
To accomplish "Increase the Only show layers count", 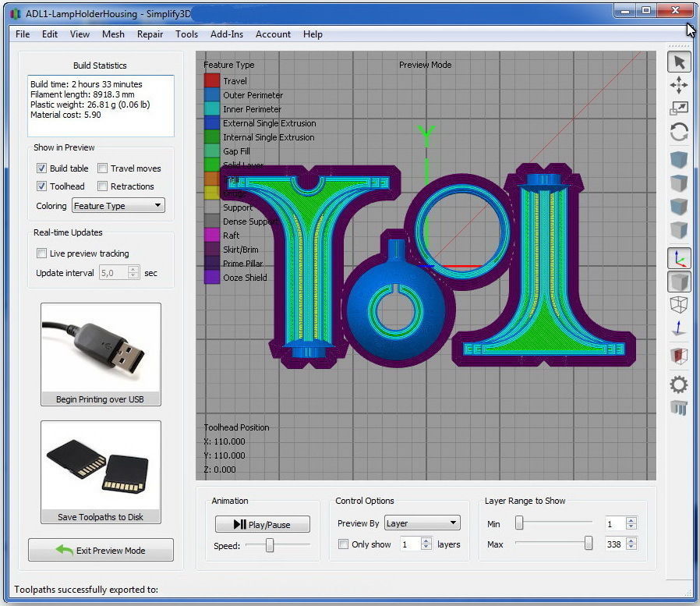I will (x=426, y=540).
